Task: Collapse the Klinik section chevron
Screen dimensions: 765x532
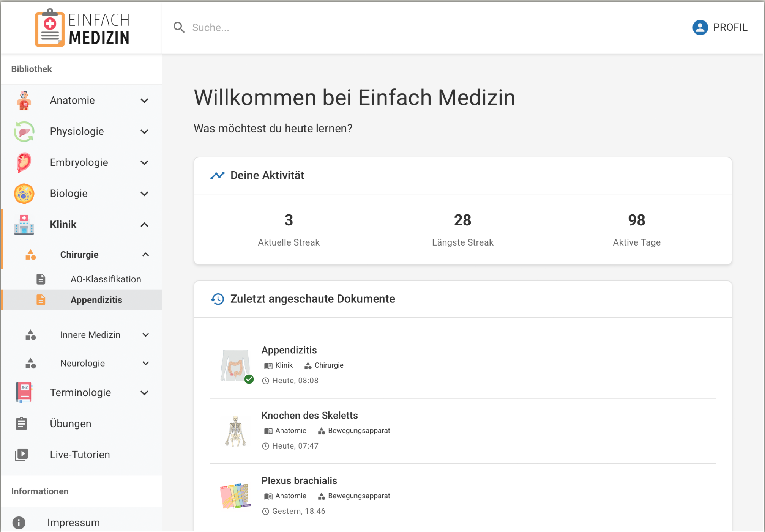Action: tap(144, 225)
